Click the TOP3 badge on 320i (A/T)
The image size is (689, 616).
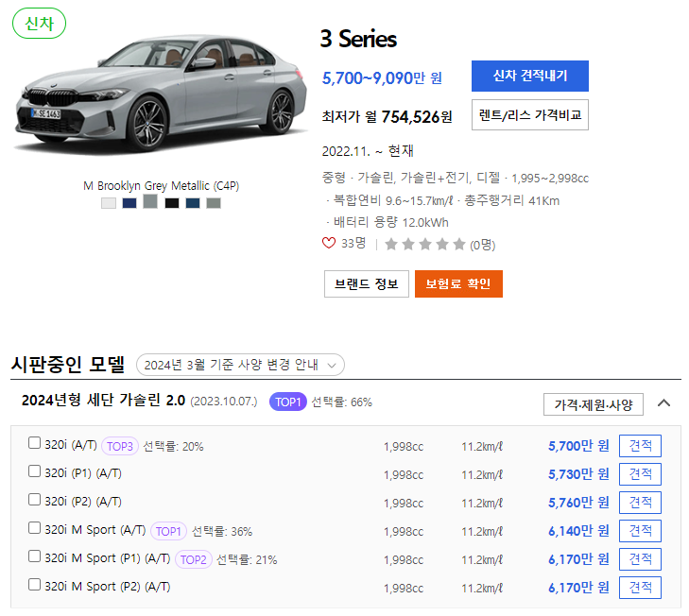[x=120, y=446]
